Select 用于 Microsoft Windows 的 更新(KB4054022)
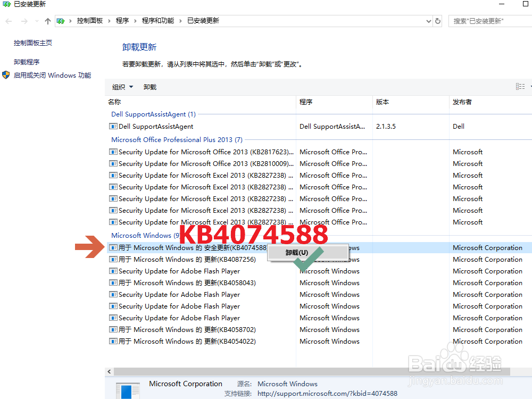The width and height of the screenshot is (532, 399). point(187,342)
